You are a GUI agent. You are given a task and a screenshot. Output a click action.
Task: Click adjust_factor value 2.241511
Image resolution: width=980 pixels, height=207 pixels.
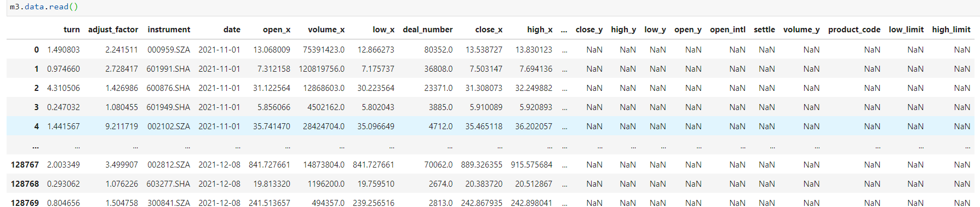coord(122,50)
